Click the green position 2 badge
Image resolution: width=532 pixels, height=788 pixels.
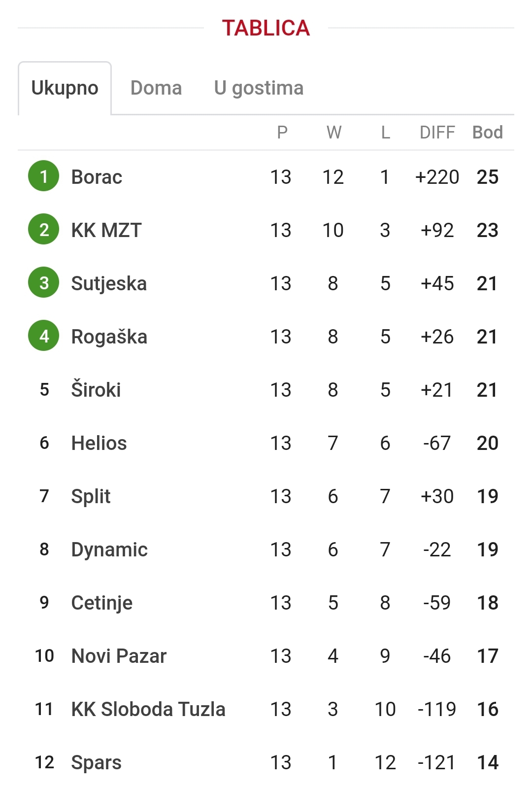coord(44,229)
